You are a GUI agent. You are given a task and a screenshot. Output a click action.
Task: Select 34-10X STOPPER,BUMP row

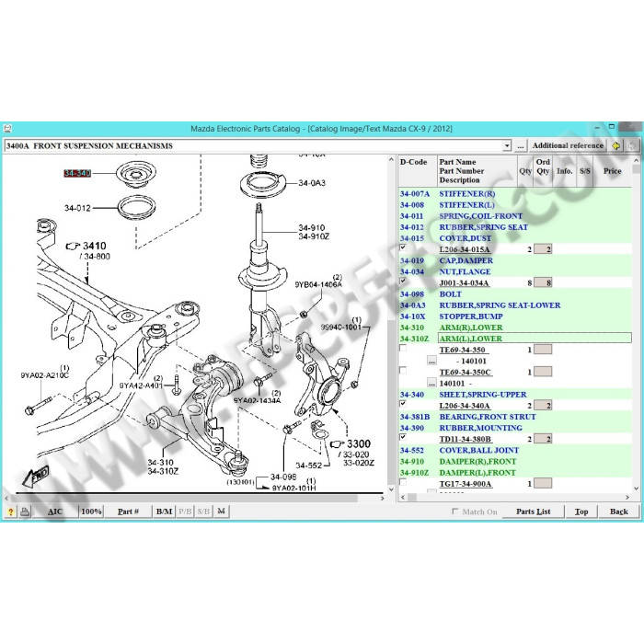point(515,316)
